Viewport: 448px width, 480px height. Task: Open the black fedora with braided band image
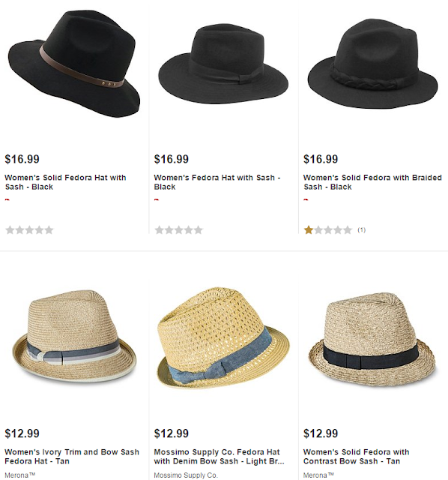point(373,64)
